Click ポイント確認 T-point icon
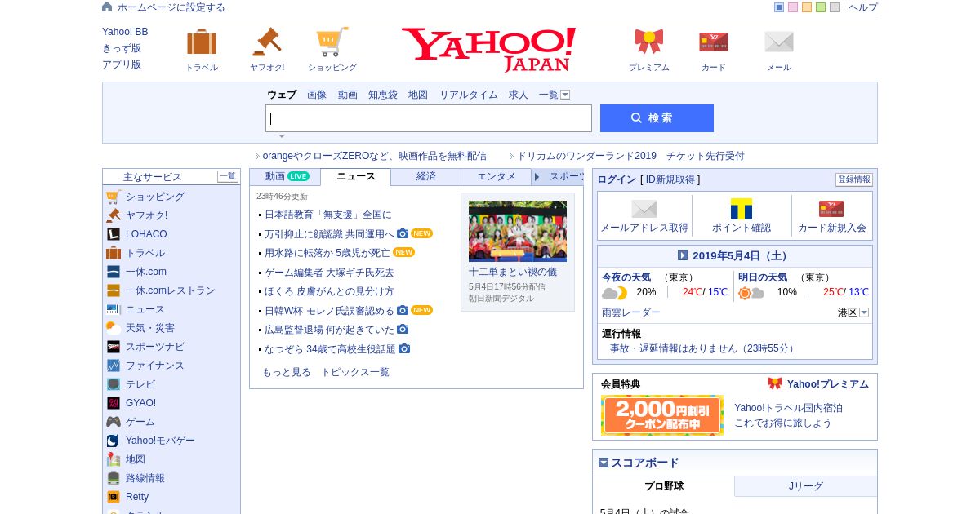This screenshot has height=514, width=980. pos(742,209)
